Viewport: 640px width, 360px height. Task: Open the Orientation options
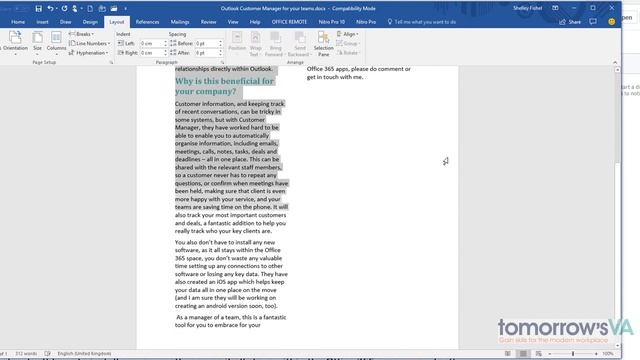point(15,43)
